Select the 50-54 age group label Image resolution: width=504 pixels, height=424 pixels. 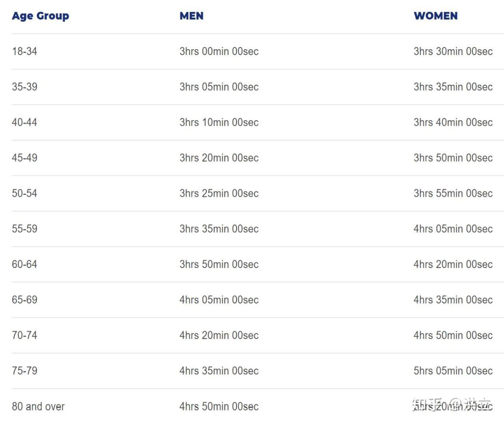(x=24, y=193)
